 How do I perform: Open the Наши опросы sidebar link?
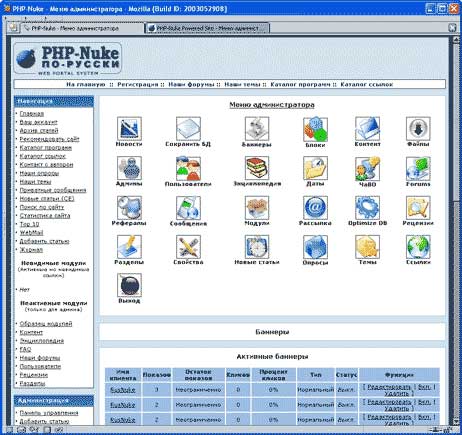[39, 173]
